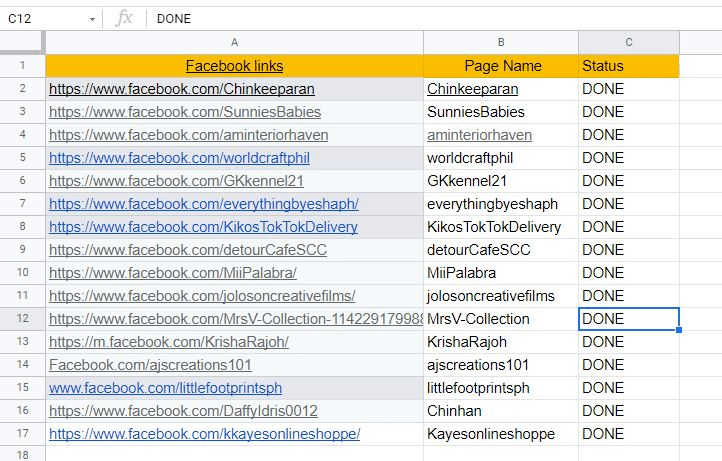Viewport: 722px width, 461px height.
Task: Select row 12 header
Action: click(x=23, y=319)
